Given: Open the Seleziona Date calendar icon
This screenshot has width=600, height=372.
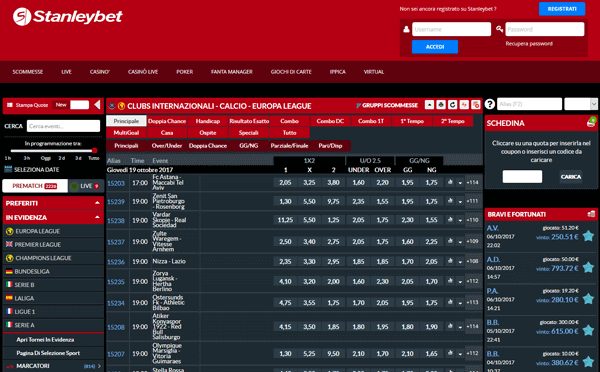Looking at the screenshot, I should pyautogui.click(x=8, y=169).
